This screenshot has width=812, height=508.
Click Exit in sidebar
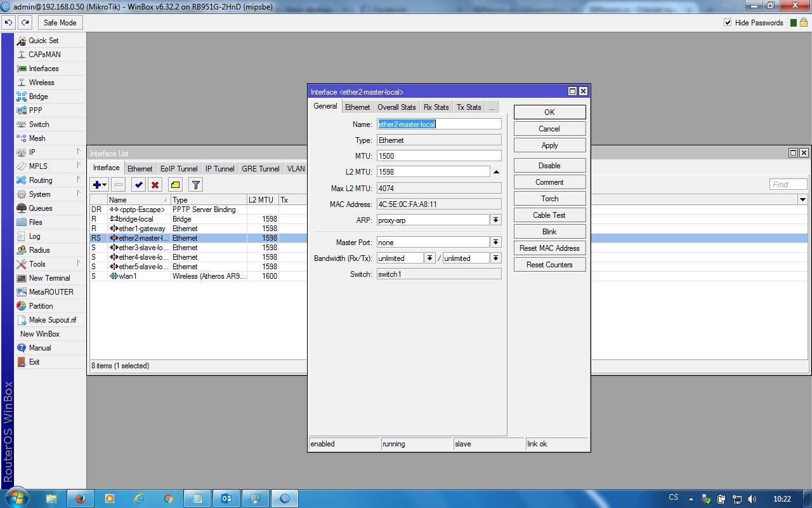coord(50,362)
